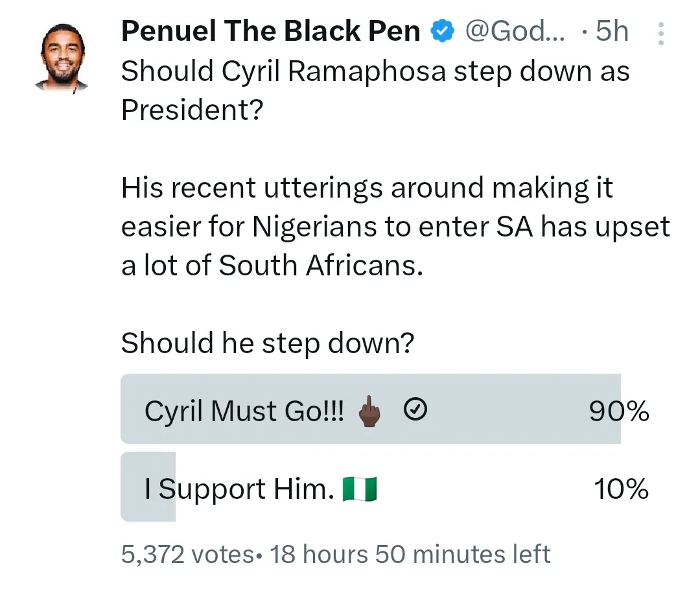
Task: Click the 90% result label
Action: (x=619, y=411)
